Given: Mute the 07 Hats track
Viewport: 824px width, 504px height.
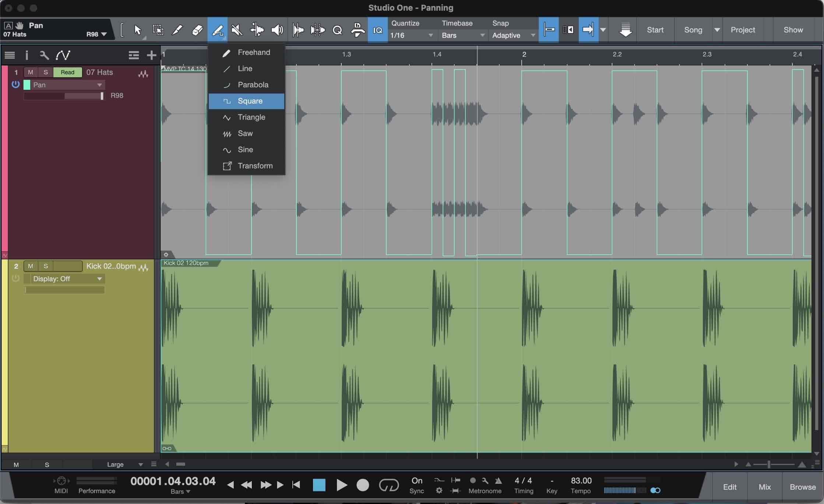Looking at the screenshot, I should click(x=31, y=72).
